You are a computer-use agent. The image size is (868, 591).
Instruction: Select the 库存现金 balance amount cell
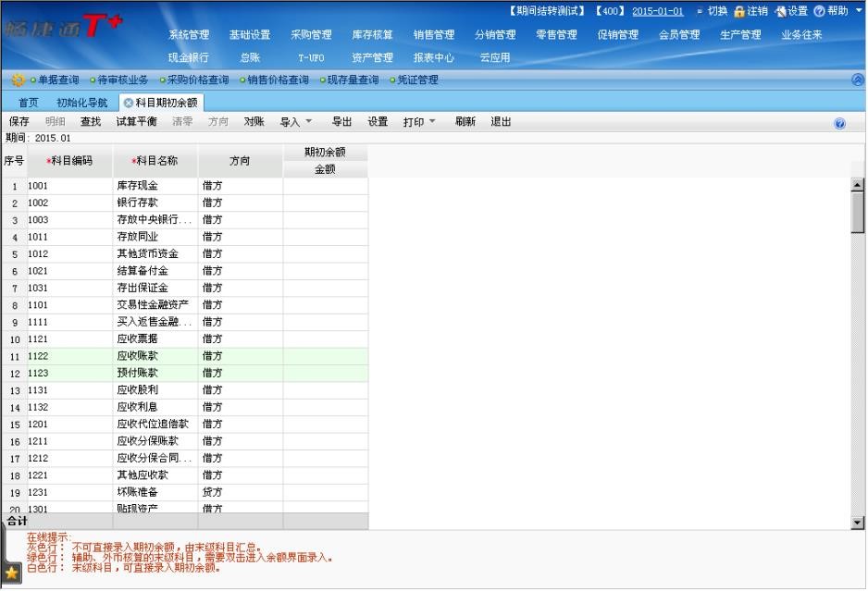[x=325, y=186]
